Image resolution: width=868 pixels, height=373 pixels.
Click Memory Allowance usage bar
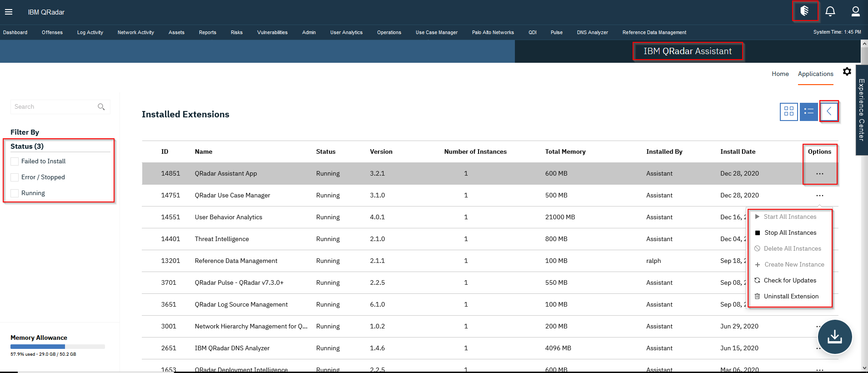[x=58, y=347]
